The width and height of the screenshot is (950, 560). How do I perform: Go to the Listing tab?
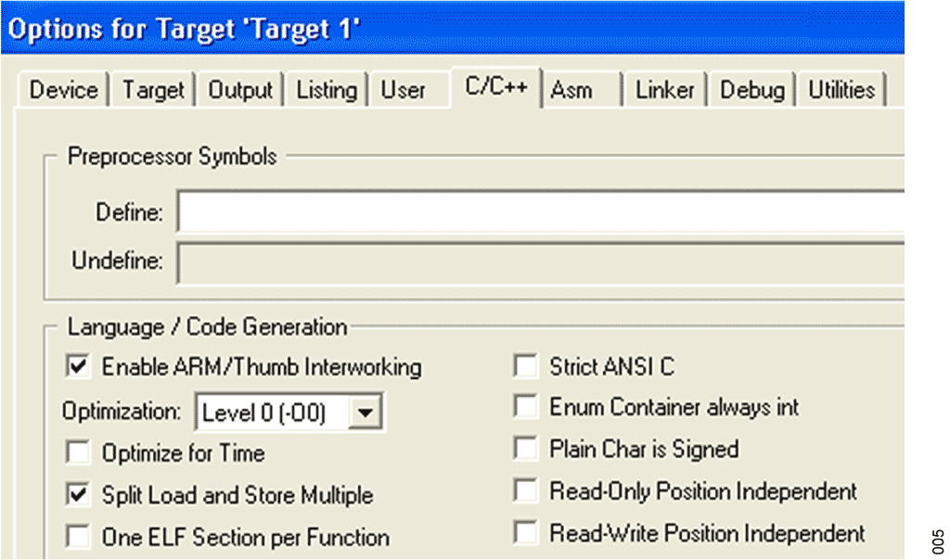326,90
